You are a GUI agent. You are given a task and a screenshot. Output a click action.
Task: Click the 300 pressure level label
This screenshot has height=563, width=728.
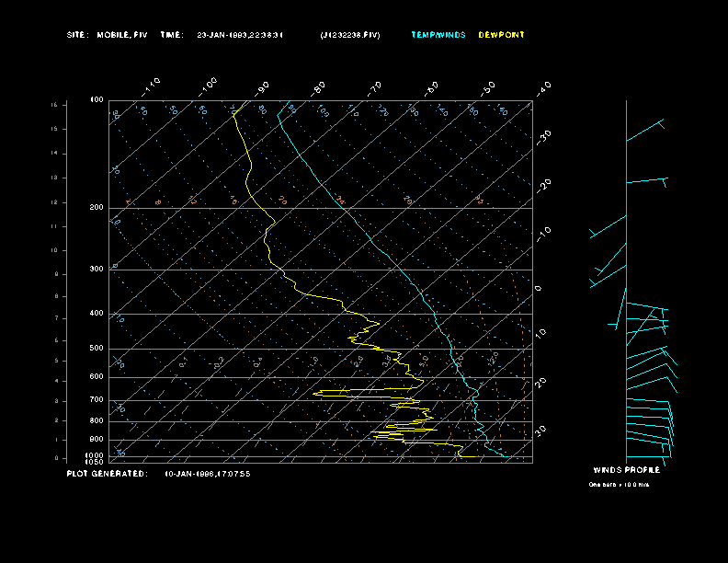click(97, 269)
